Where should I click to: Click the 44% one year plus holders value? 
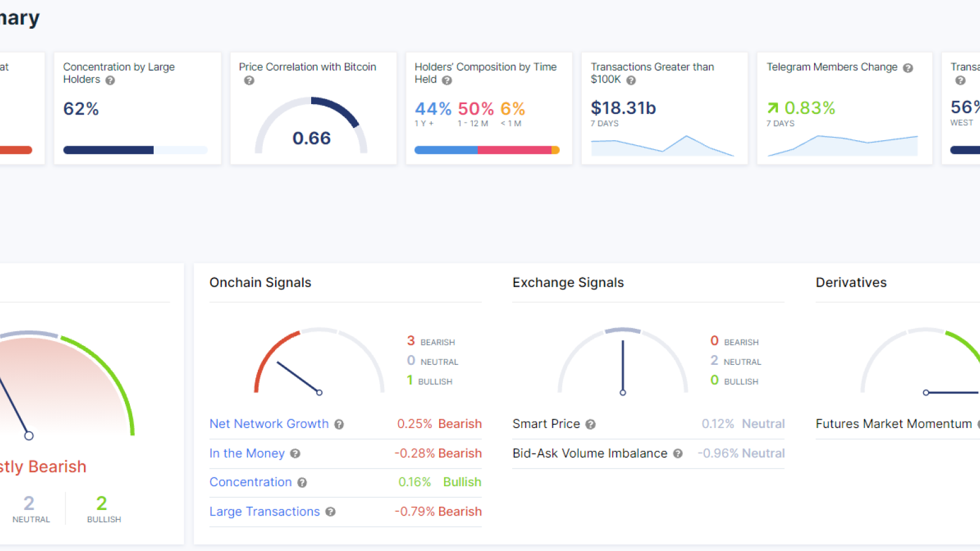(x=433, y=109)
